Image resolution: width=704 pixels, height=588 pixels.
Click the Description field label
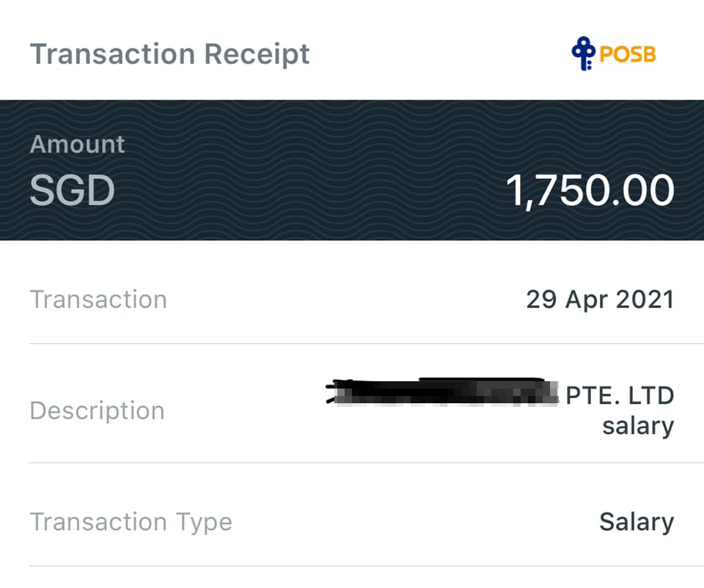(x=97, y=411)
